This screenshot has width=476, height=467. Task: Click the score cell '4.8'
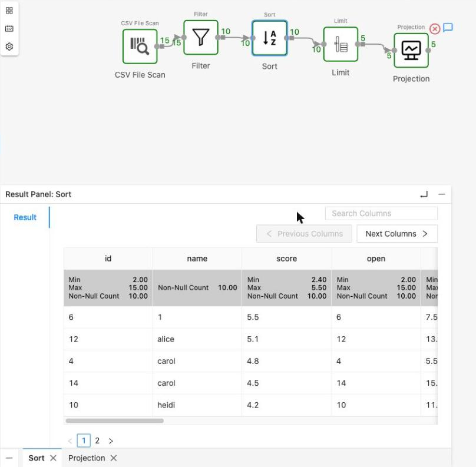(286, 361)
